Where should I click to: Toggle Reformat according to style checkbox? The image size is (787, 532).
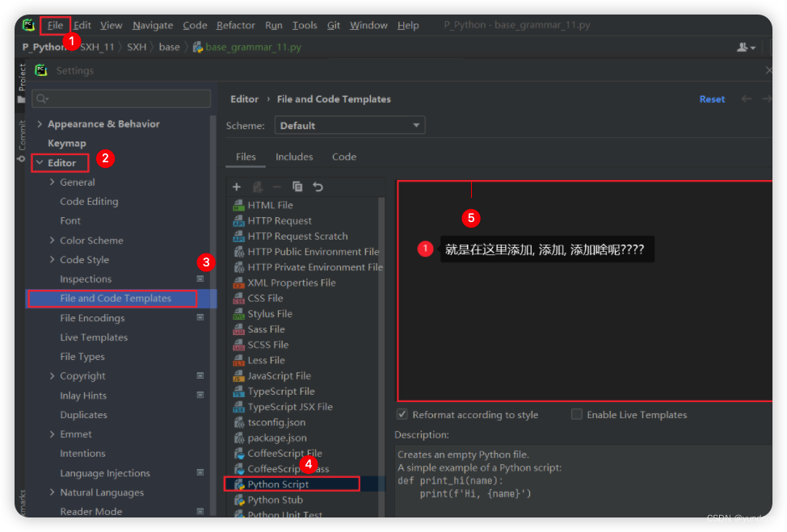click(402, 414)
